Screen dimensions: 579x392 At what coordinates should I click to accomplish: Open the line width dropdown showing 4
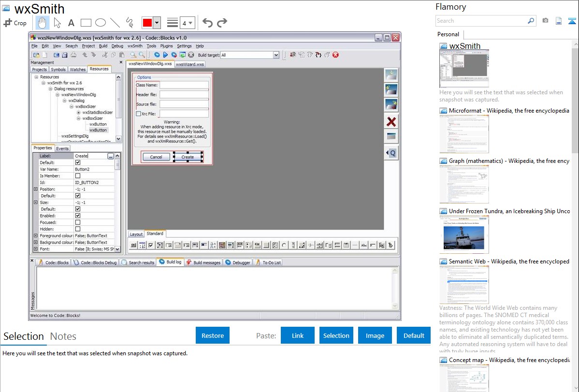188,23
